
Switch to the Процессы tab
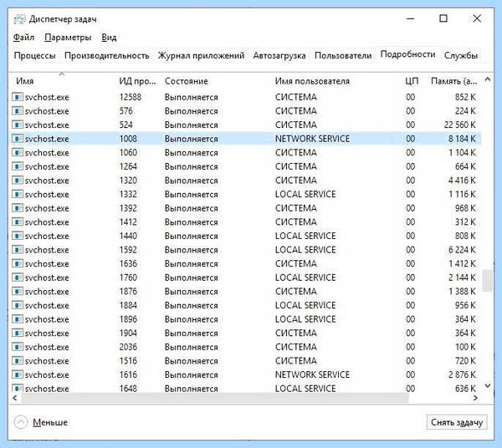tap(34, 56)
